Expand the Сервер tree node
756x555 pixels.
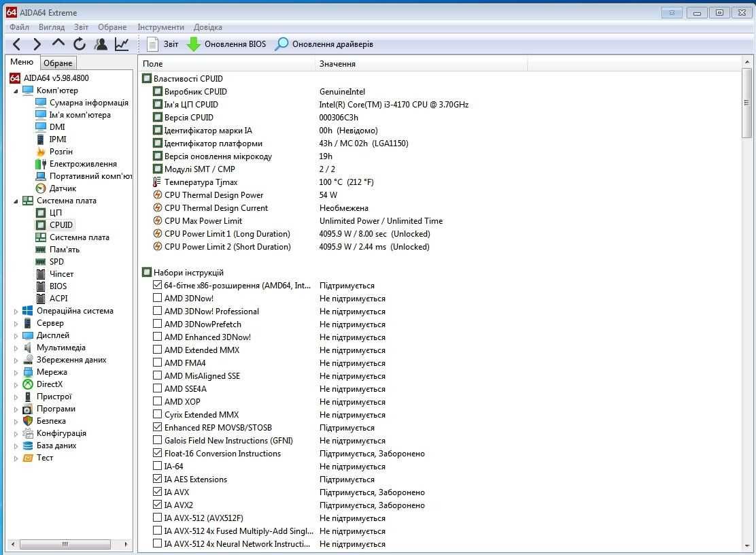pyautogui.click(x=16, y=324)
